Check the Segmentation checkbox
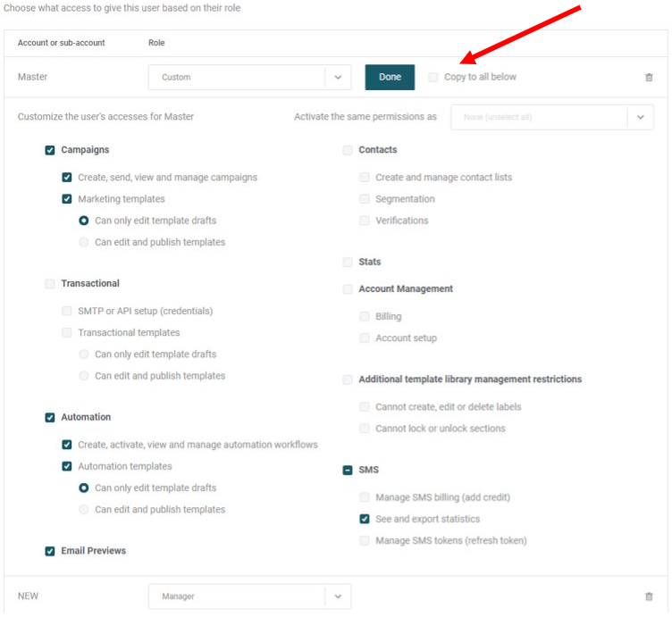 pyautogui.click(x=365, y=199)
